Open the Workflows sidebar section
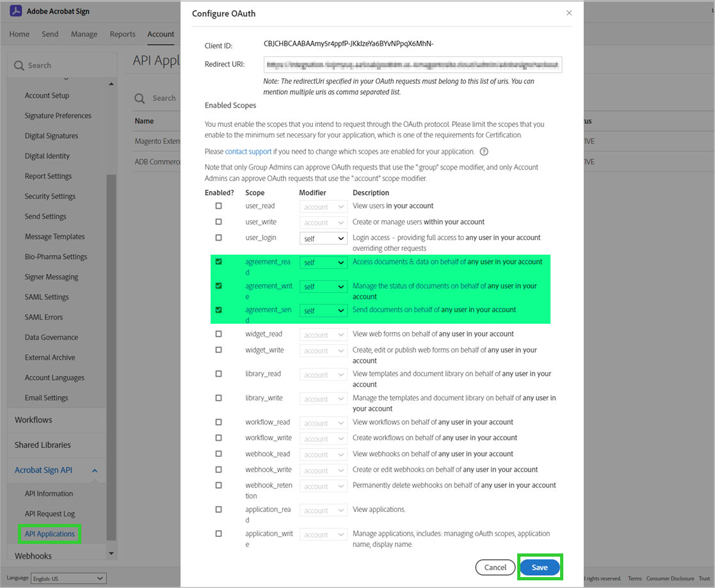Image resolution: width=715 pixels, height=588 pixels. coord(33,420)
